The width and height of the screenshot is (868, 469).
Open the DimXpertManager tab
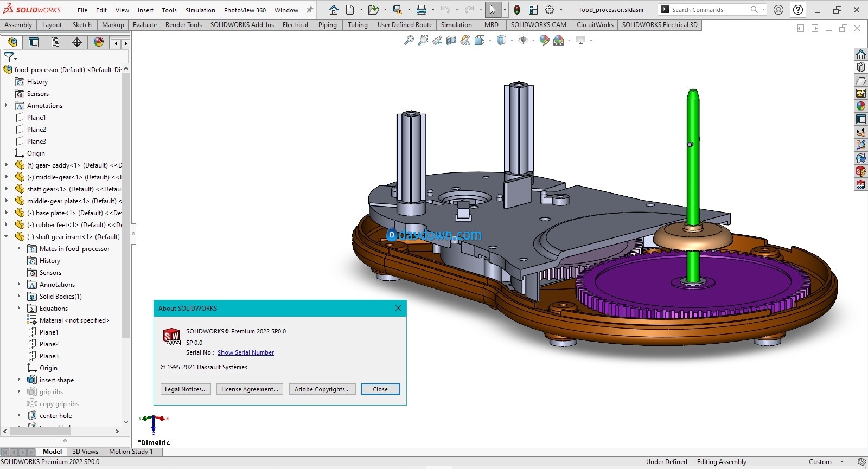77,42
